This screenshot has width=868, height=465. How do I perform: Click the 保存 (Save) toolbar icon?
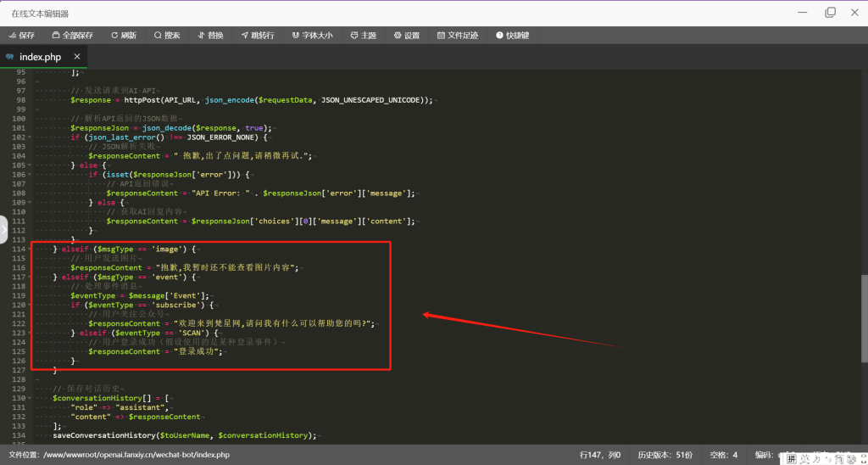click(x=21, y=36)
